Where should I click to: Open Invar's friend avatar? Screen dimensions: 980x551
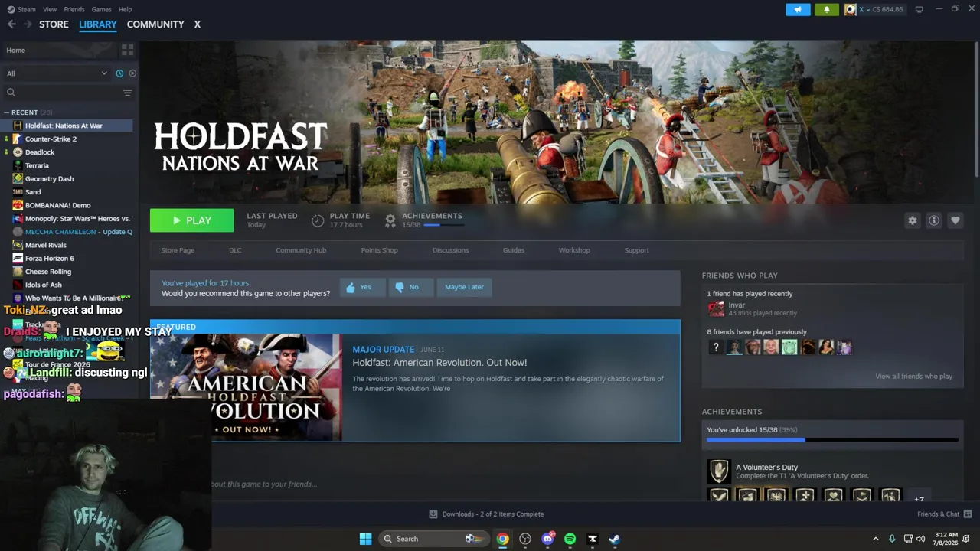click(716, 308)
